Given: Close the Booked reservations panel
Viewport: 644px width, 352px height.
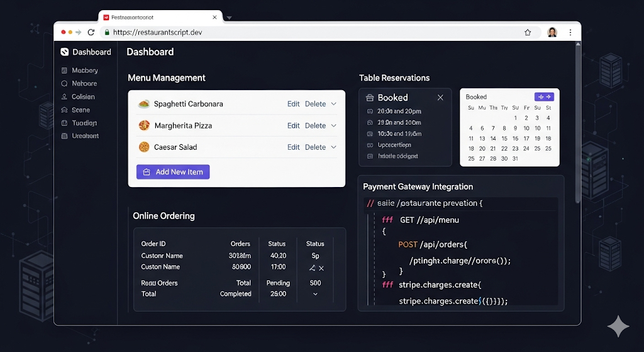Looking at the screenshot, I should tap(440, 98).
